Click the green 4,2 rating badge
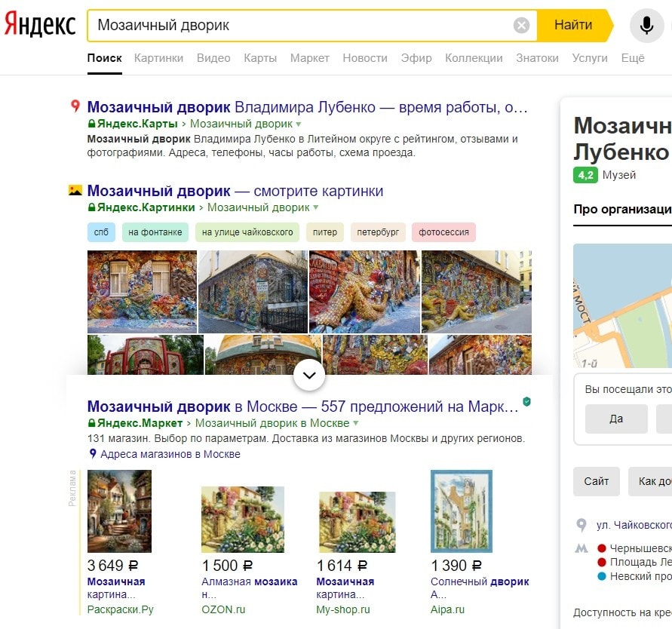Screen dimensions: 672x629 (585, 175)
